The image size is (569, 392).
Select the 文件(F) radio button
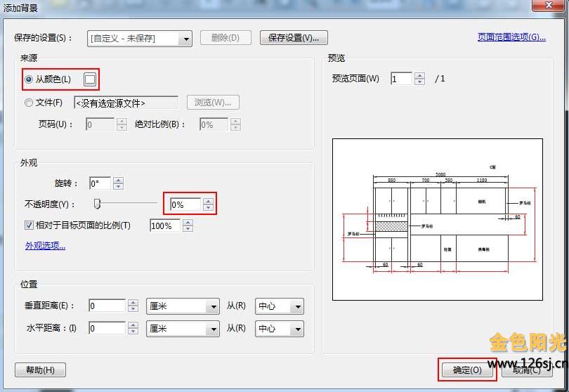[x=29, y=103]
